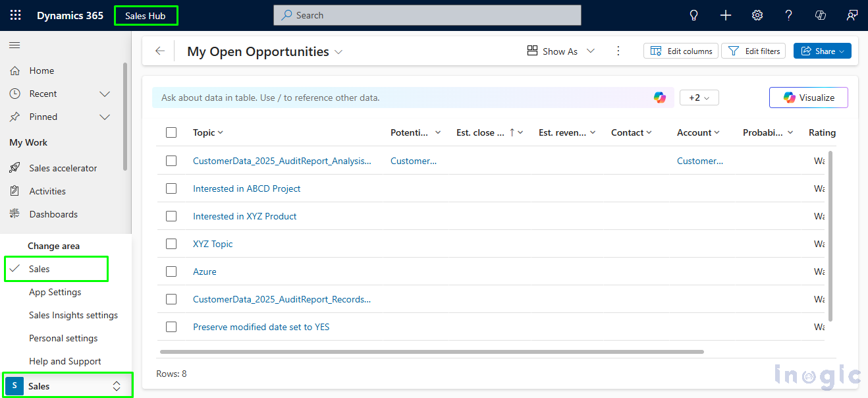Image resolution: width=868 pixels, height=398 pixels.
Task: Select App Settings area
Action: (x=55, y=292)
